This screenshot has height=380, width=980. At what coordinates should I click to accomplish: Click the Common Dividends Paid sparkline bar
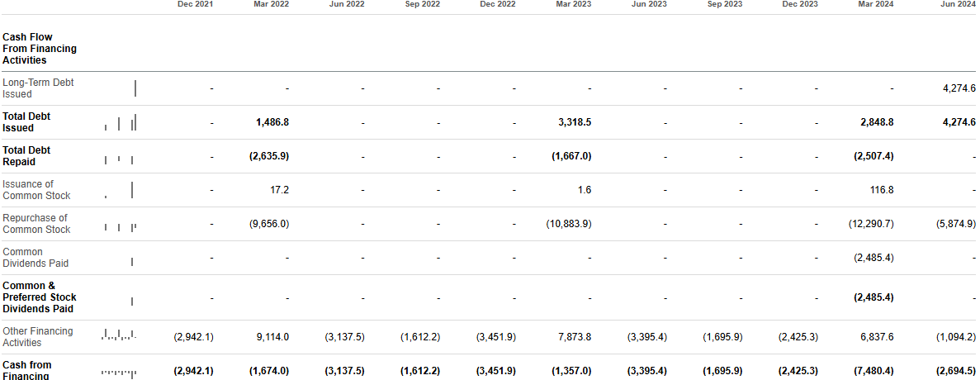(132, 262)
